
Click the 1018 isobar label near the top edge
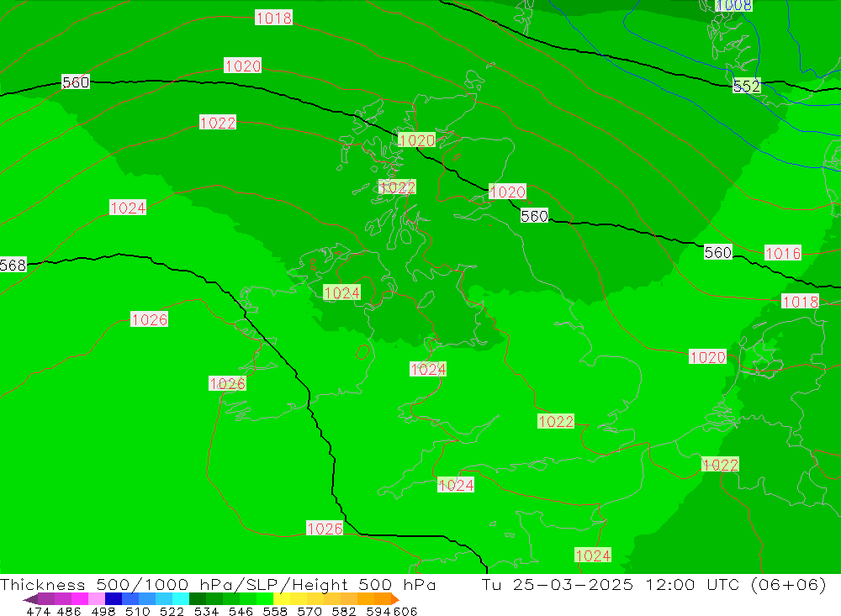point(273,18)
